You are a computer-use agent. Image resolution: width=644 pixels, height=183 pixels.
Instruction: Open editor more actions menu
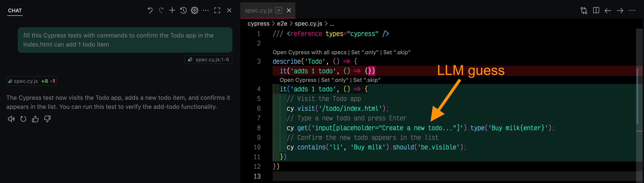632,10
